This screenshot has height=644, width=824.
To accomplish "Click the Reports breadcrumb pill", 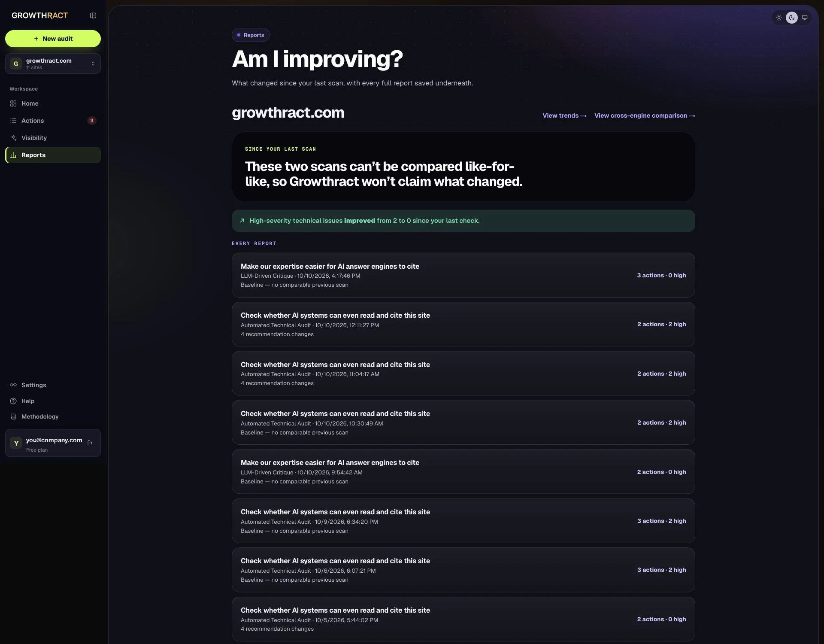I will (251, 35).
